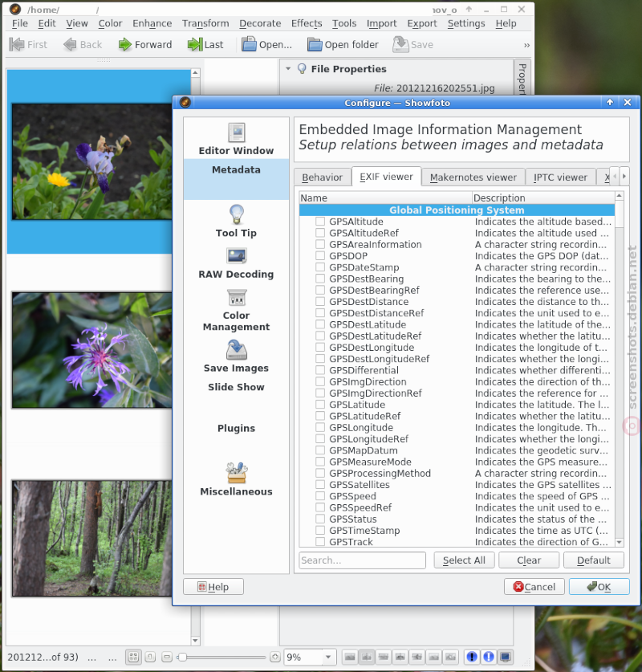This screenshot has width=642, height=672.
Task: Click the Open... toolbar folder icon
Action: click(x=249, y=45)
